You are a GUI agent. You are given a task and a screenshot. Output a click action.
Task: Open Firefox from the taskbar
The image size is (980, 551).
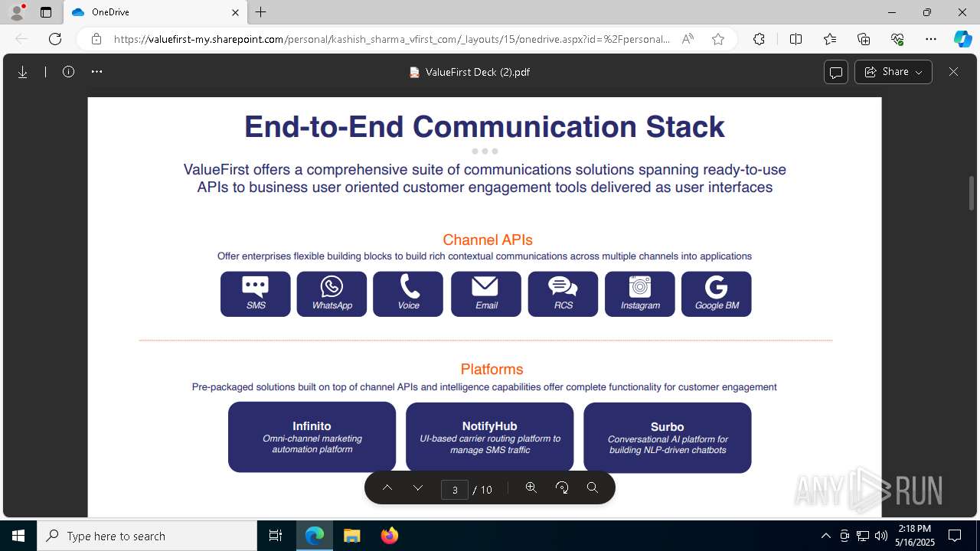click(389, 536)
